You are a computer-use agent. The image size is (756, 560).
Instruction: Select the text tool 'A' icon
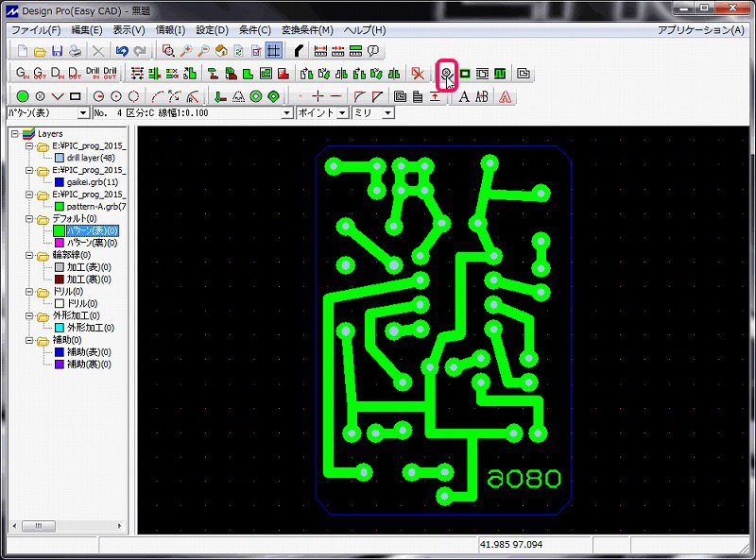pyautogui.click(x=464, y=96)
